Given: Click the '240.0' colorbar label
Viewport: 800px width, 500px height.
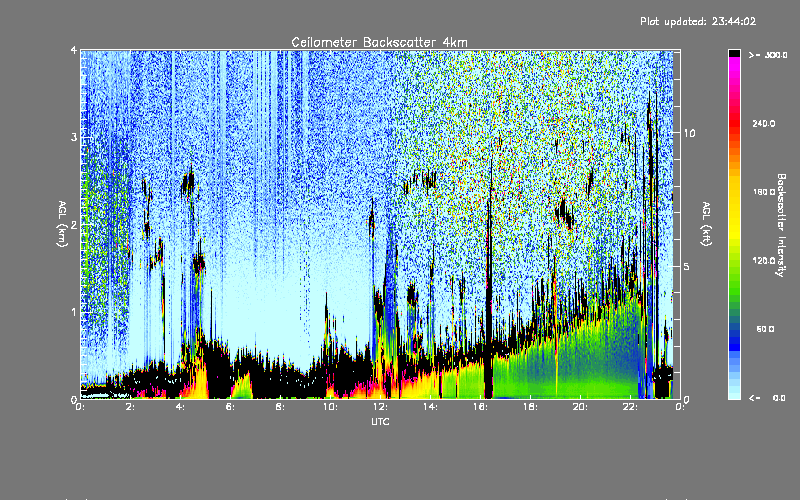Looking at the screenshot, I should coord(764,123).
